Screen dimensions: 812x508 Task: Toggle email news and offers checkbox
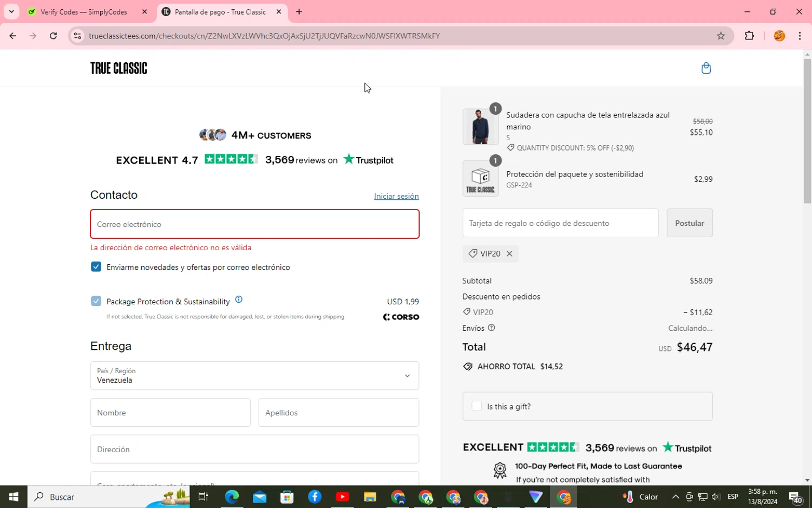[x=96, y=266]
